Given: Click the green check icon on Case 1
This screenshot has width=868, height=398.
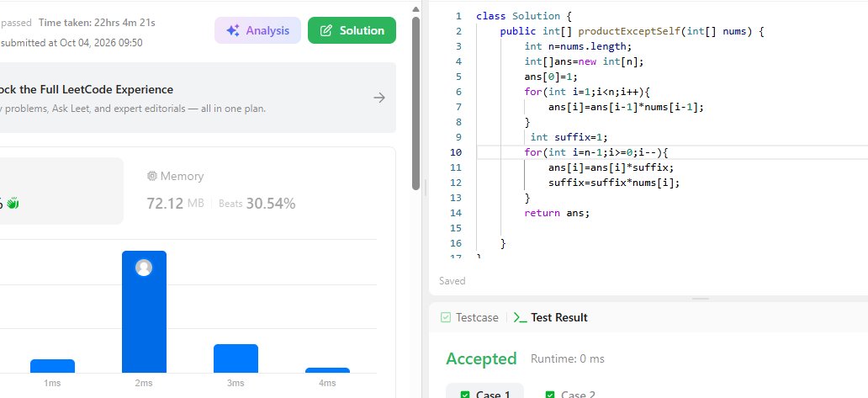Looking at the screenshot, I should coord(465,395).
